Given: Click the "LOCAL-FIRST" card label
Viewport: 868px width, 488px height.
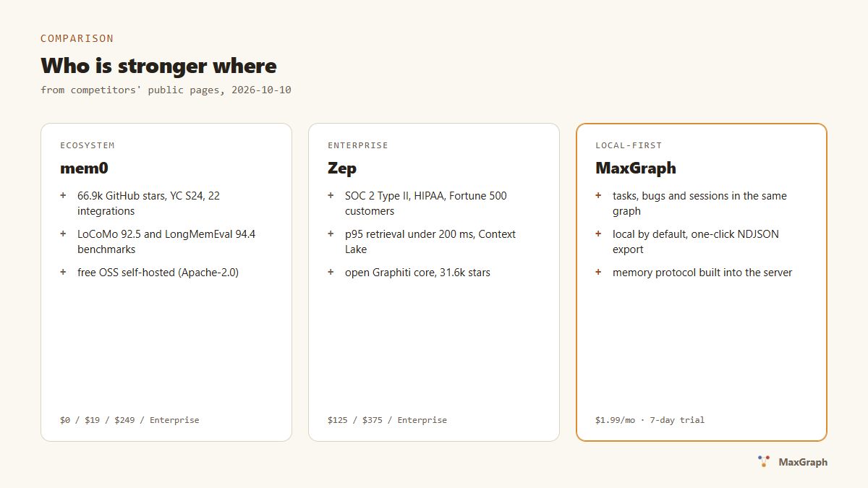Looking at the screenshot, I should coord(629,145).
